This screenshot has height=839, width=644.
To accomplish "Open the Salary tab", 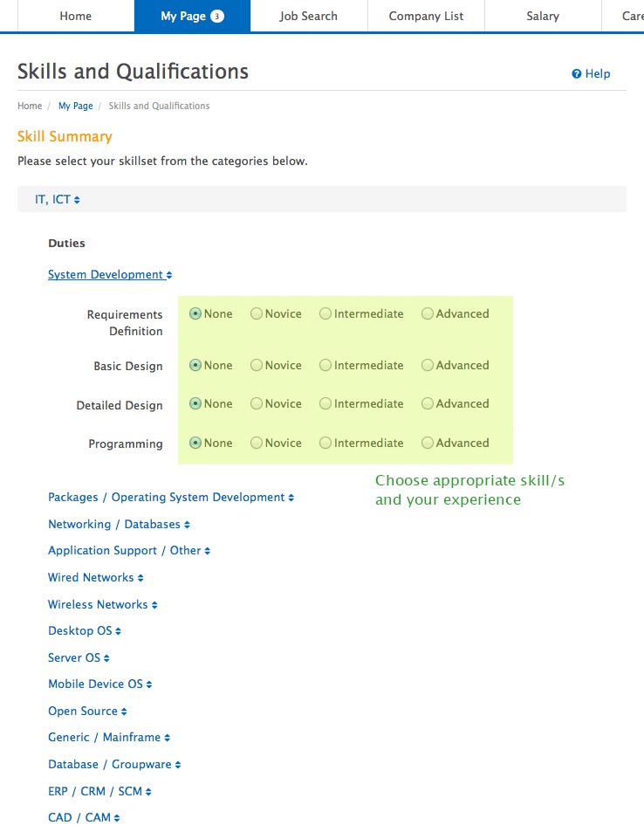I will (543, 16).
